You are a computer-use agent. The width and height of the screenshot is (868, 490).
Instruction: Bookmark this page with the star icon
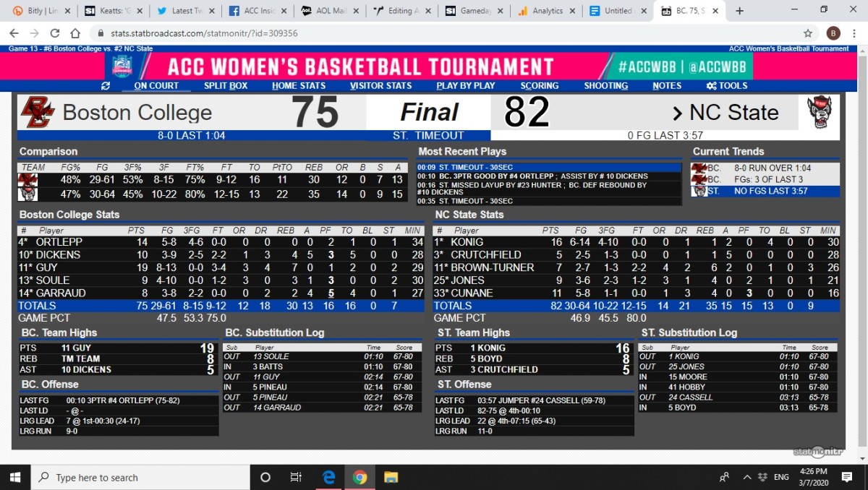coord(809,33)
